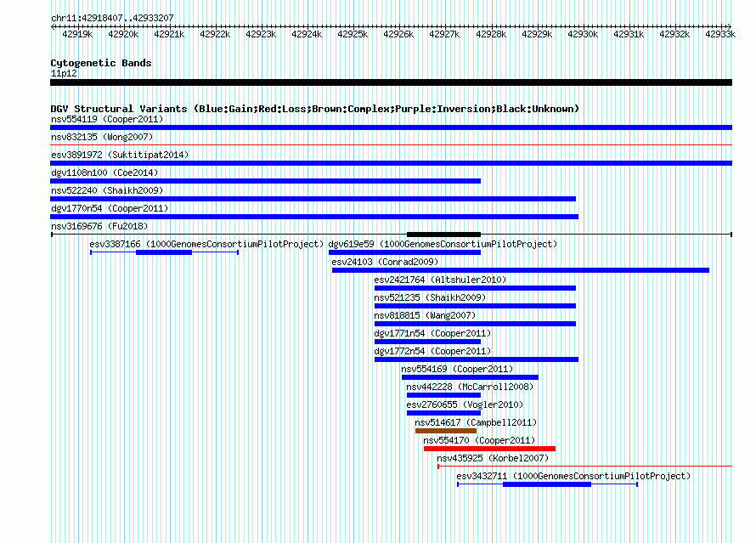Image resolution: width=756 pixels, height=543 pixels.
Task: Click the nsv442228 (McCarroll2008) label
Action: coord(470,387)
